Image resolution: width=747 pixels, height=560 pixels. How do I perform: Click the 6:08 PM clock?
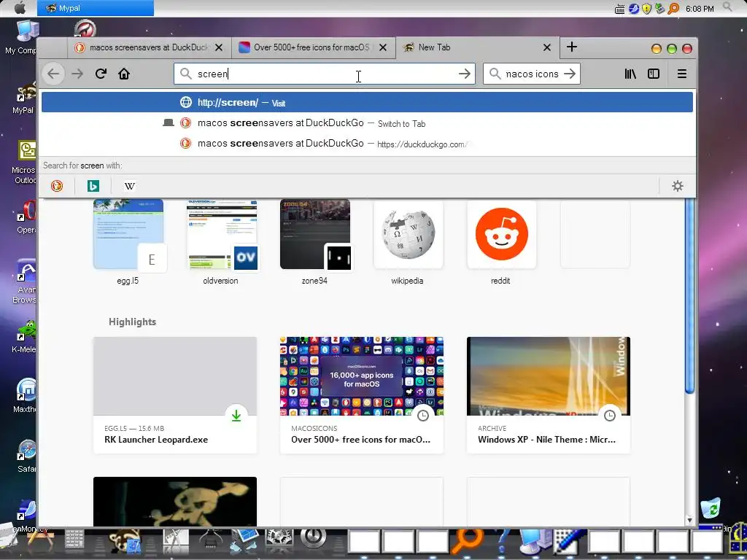pos(700,9)
